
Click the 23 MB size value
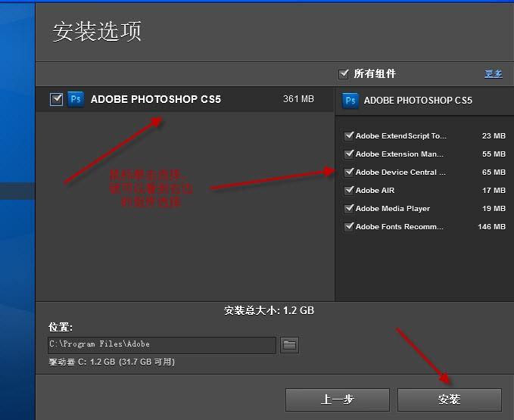point(494,136)
